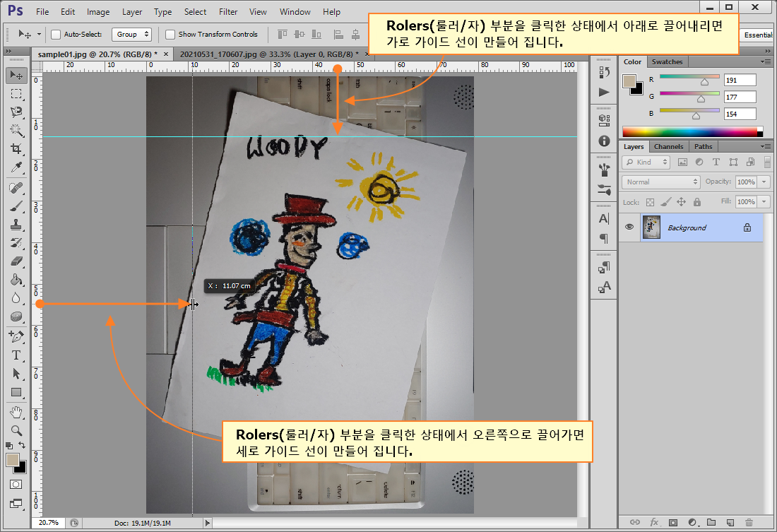Select the Crop tool
Image resolution: width=777 pixels, height=532 pixels.
click(16, 149)
